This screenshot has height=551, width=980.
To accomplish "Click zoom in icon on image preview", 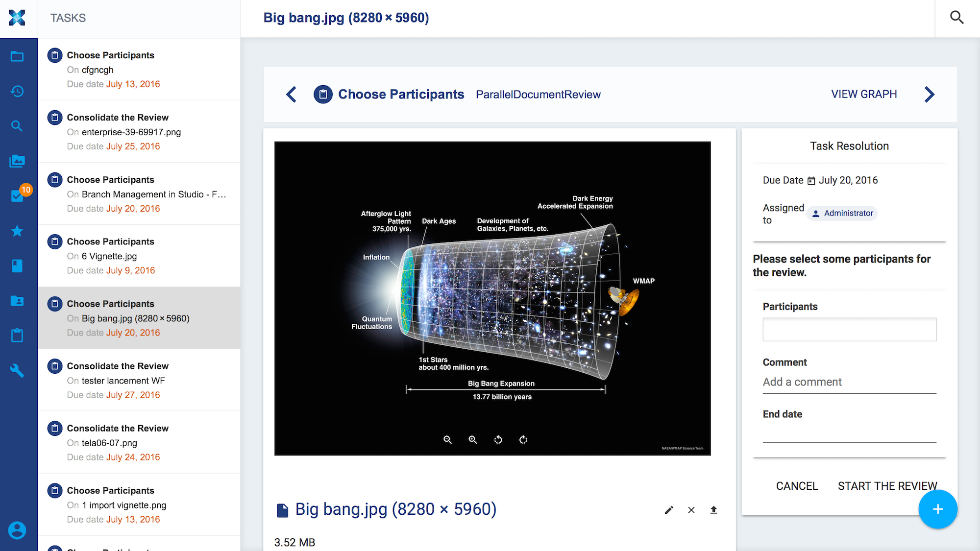I will pyautogui.click(x=473, y=440).
